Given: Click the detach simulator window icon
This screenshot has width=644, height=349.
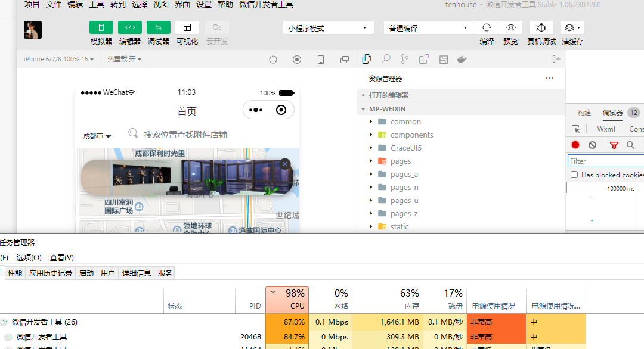Looking at the screenshot, I should [345, 60].
